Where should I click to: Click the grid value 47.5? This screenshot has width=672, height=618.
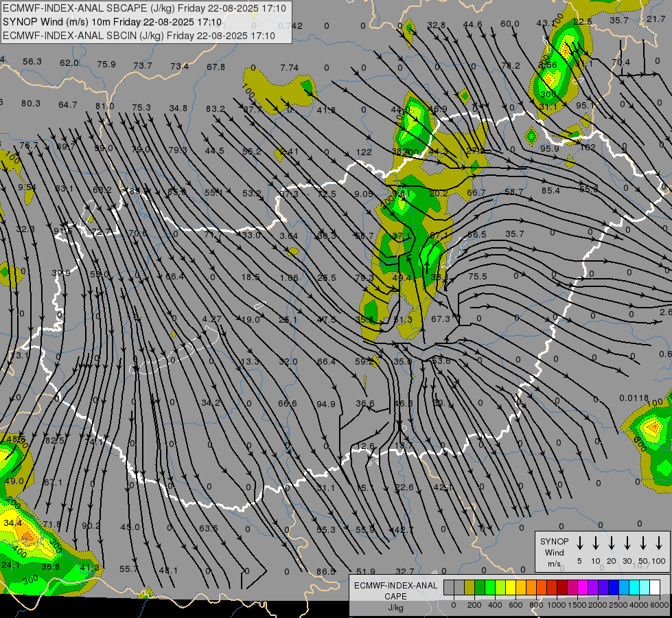pyautogui.click(x=326, y=320)
